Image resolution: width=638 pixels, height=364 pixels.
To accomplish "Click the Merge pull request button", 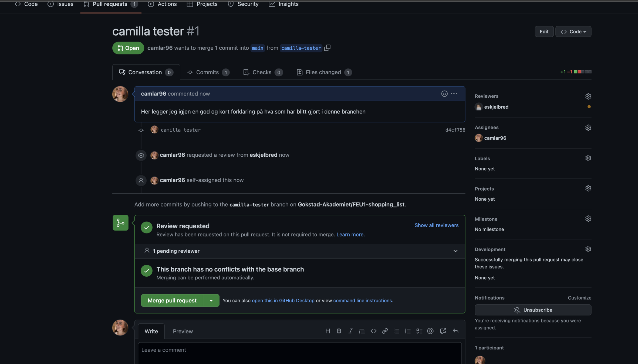I will [172, 300].
